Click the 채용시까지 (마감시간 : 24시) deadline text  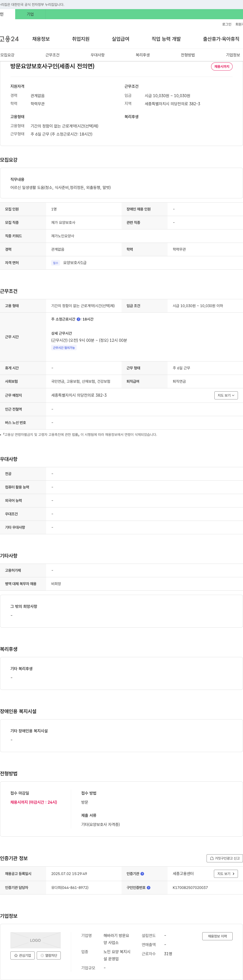point(33,802)
